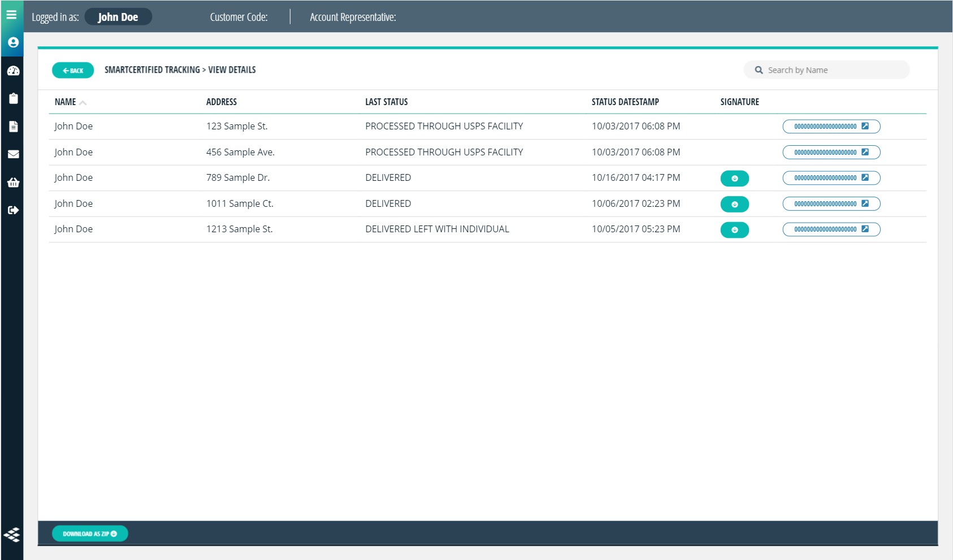Open the envelope mail sidebar icon
The image size is (953, 560).
pos(13,154)
